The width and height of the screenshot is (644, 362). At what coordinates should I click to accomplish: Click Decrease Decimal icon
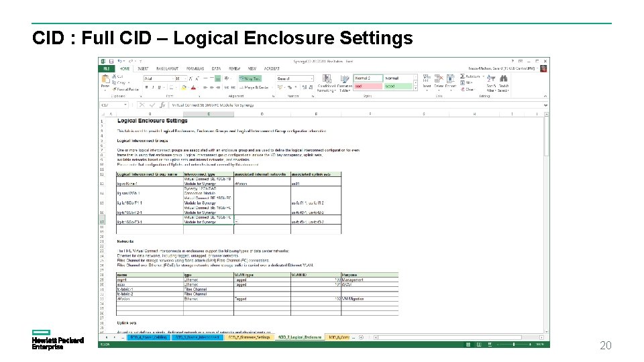pos(311,87)
